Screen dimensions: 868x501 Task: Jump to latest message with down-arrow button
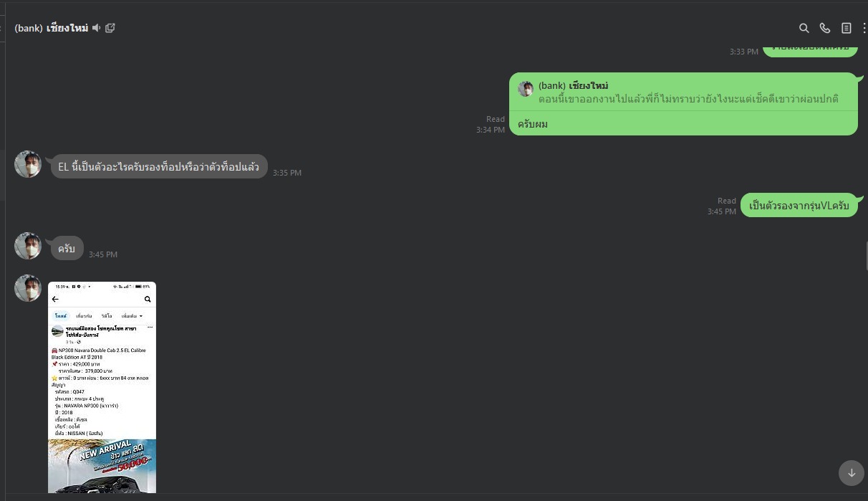coord(852,472)
